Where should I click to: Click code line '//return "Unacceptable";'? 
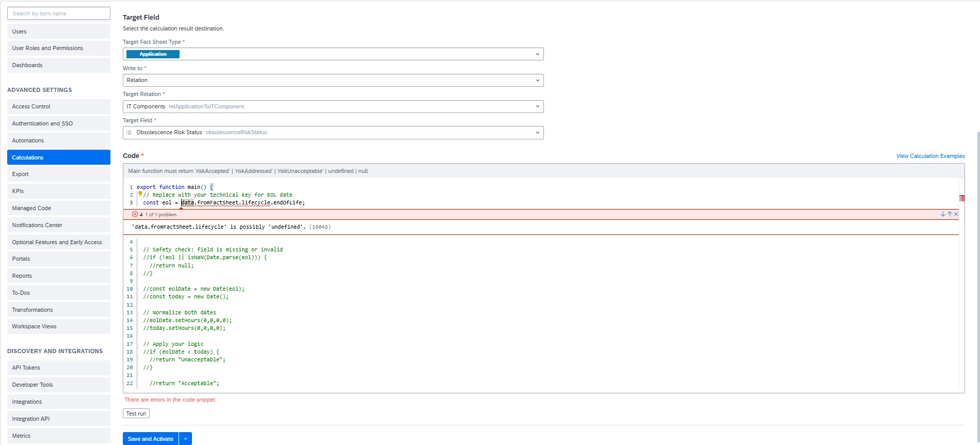click(187, 360)
